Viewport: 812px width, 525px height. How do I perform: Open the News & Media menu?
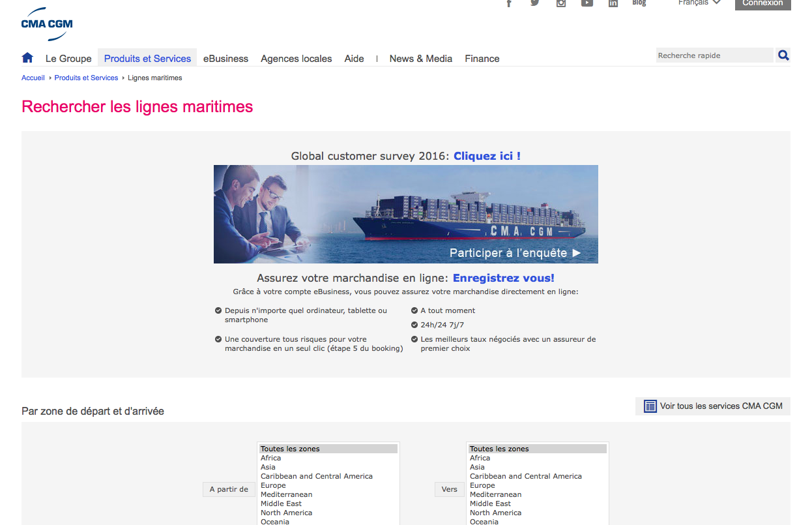(421, 59)
